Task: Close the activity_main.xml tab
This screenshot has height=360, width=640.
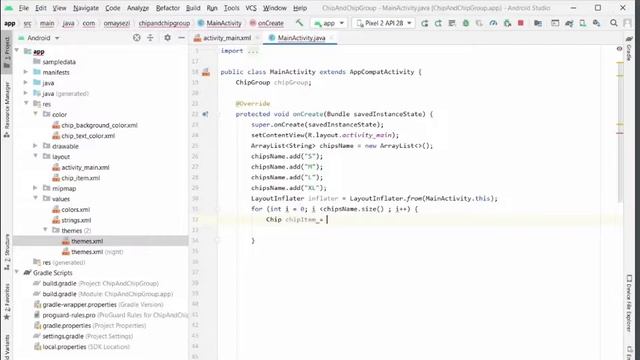Action: (x=257, y=38)
